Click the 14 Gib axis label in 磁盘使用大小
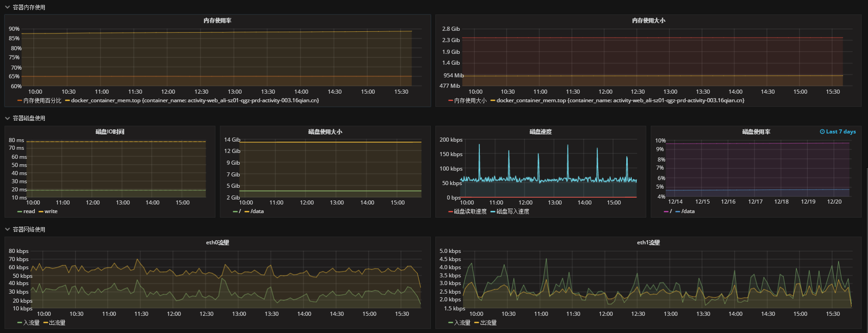This screenshot has width=868, height=333. tap(232, 140)
